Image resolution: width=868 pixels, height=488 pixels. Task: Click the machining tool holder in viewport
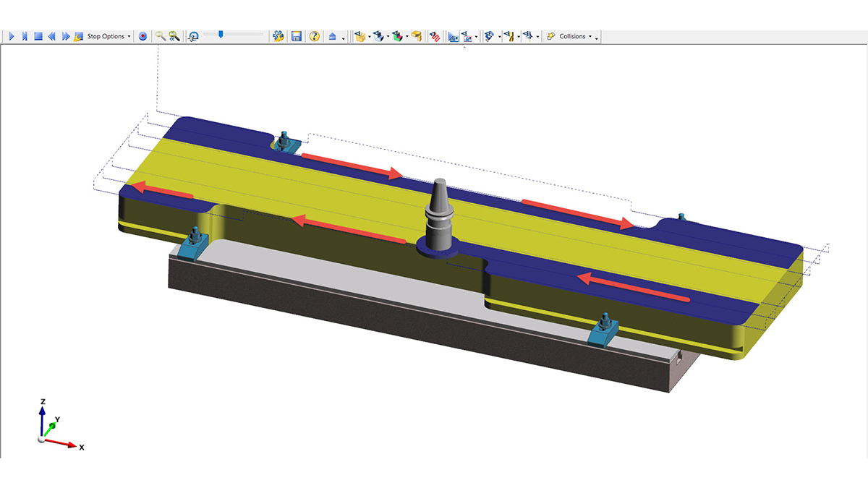click(x=441, y=217)
